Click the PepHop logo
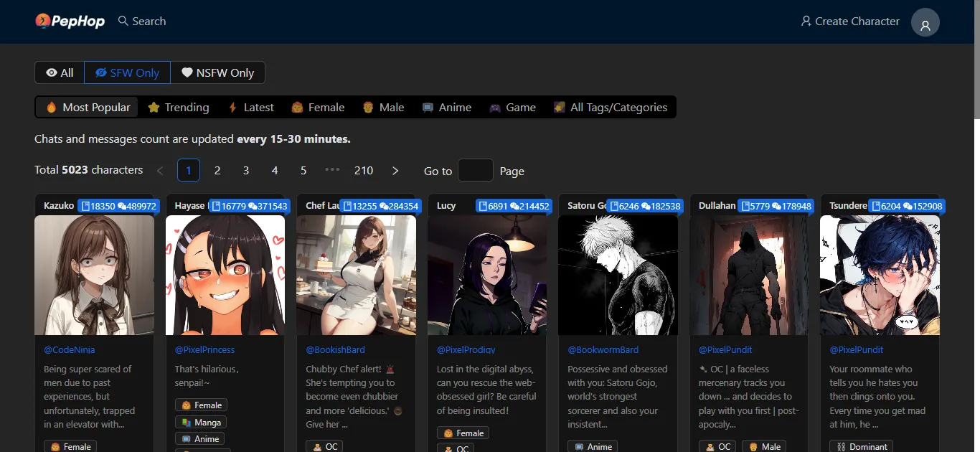Viewport: 980px width, 452px height. point(70,21)
